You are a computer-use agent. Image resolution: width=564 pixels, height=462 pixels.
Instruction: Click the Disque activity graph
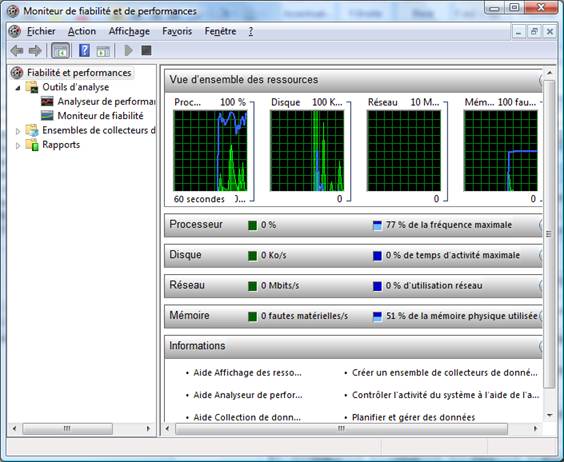pyautogui.click(x=307, y=151)
